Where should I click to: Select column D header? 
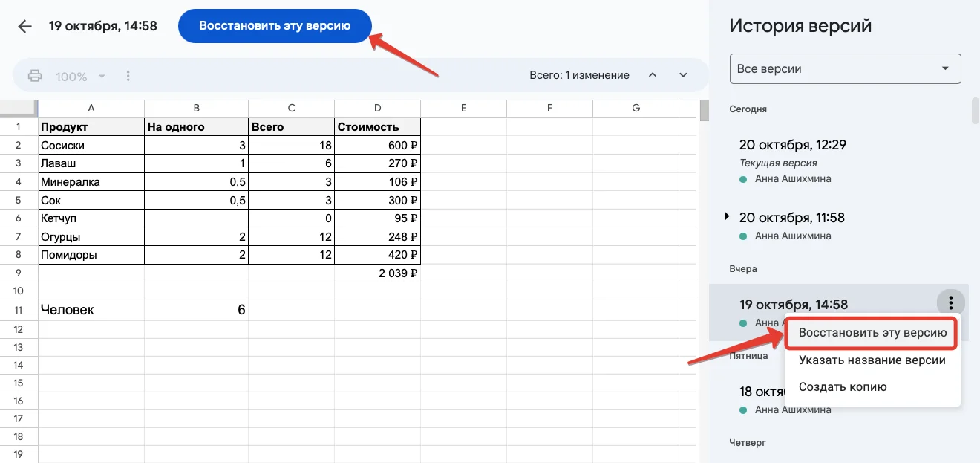tap(377, 108)
